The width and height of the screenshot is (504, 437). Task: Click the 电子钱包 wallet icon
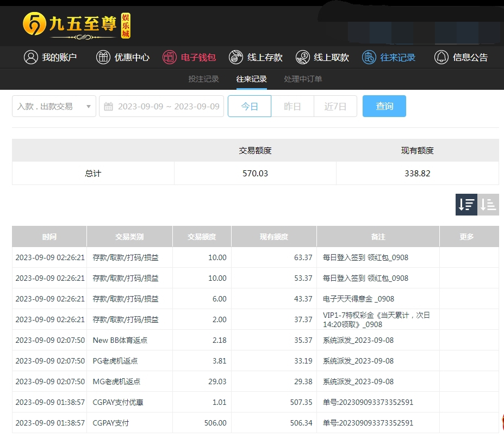(x=170, y=57)
